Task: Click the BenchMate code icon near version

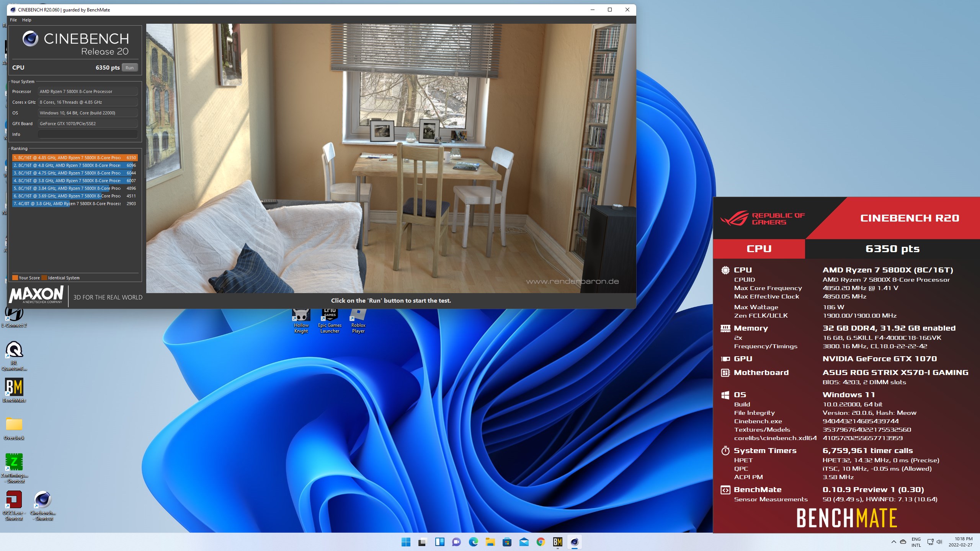Action: (x=725, y=490)
